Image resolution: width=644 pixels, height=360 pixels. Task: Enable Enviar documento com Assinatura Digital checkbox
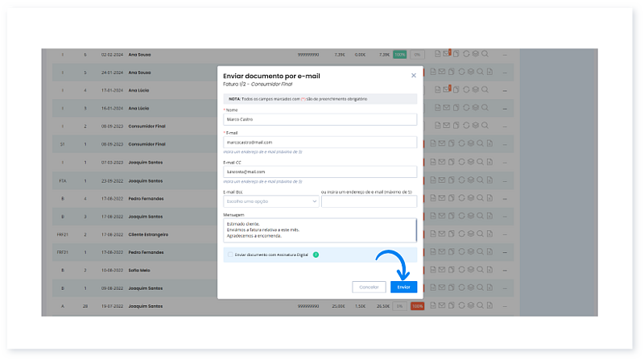point(230,254)
